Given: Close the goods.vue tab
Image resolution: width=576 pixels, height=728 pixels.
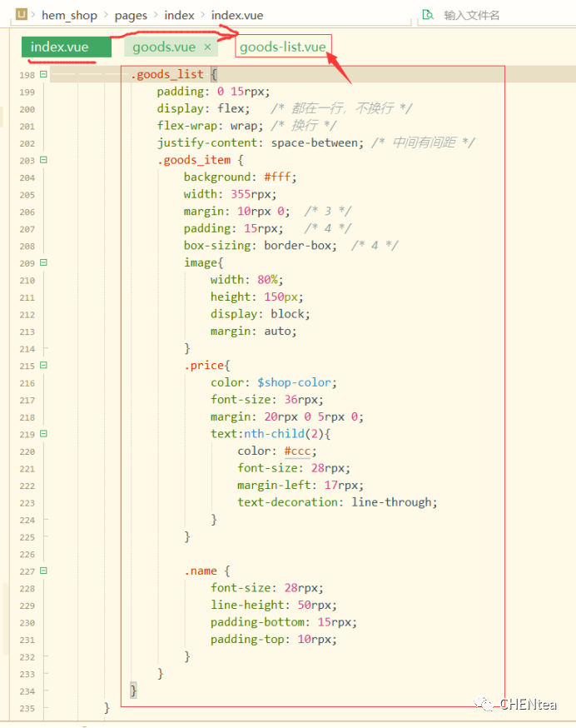Looking at the screenshot, I should [x=207, y=47].
